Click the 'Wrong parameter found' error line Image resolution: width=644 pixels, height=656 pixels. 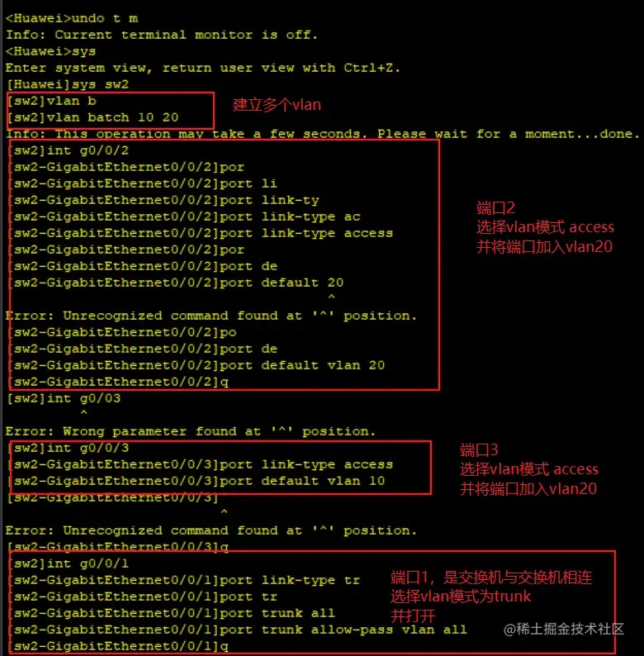click(x=191, y=431)
